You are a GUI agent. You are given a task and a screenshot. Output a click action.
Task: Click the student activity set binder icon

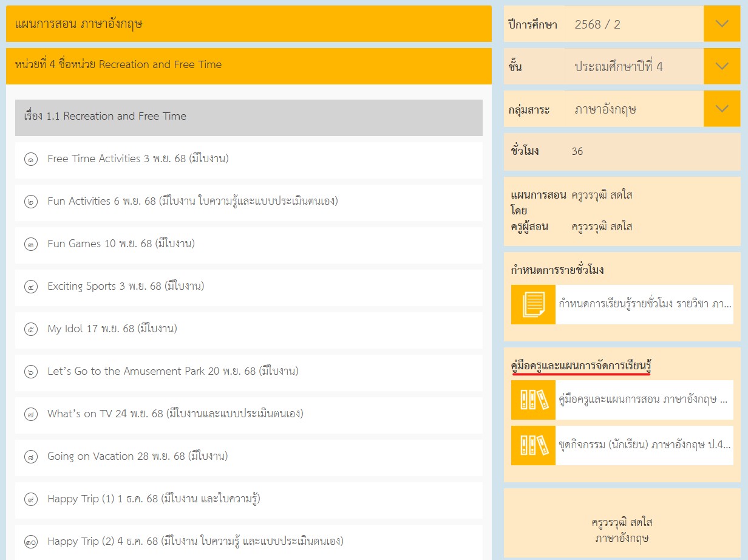(x=533, y=445)
